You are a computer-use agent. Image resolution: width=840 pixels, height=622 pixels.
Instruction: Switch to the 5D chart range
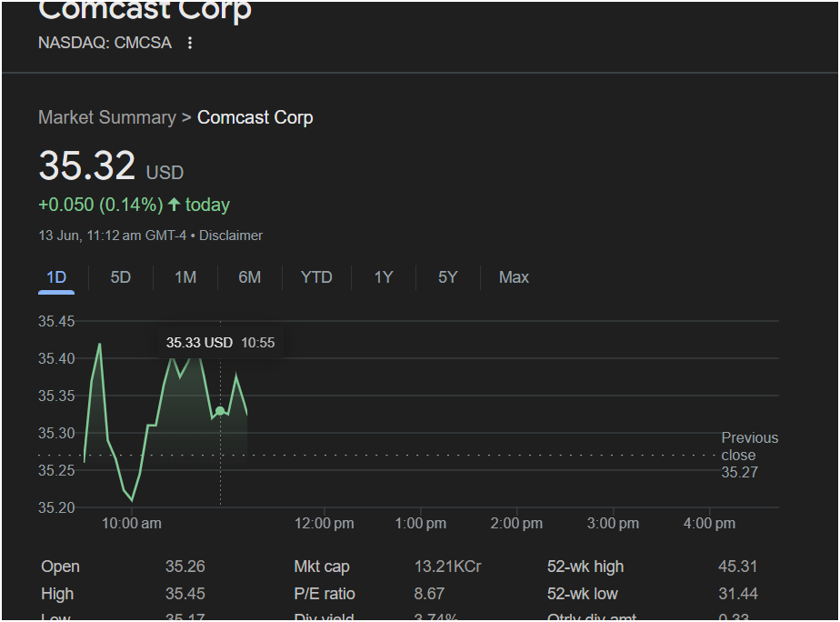pos(121,277)
